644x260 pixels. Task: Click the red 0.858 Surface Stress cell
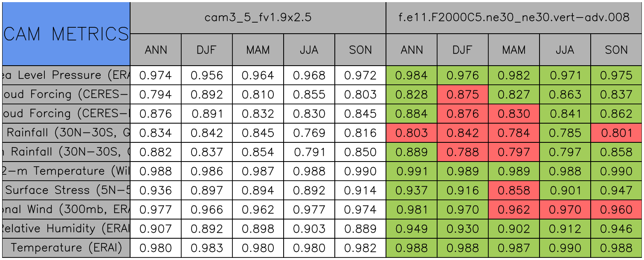514,191
